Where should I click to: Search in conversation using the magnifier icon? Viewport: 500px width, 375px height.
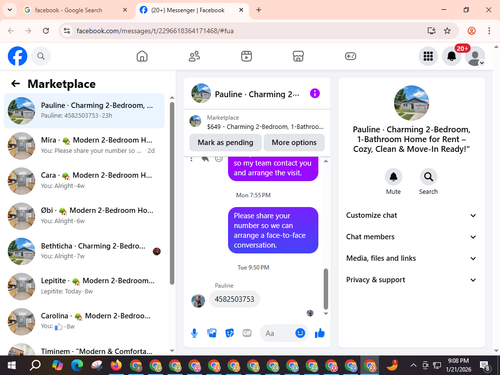(428, 177)
